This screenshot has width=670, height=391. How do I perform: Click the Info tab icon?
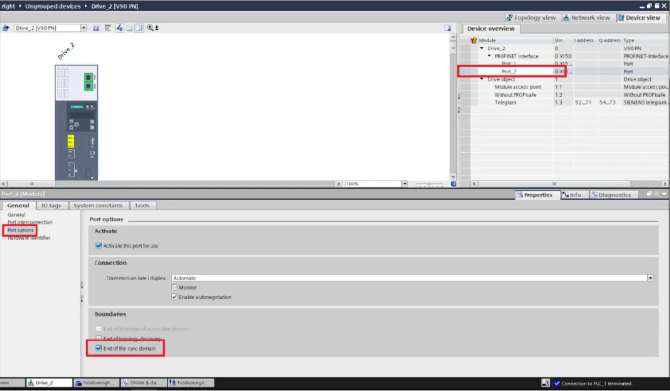(x=565, y=195)
